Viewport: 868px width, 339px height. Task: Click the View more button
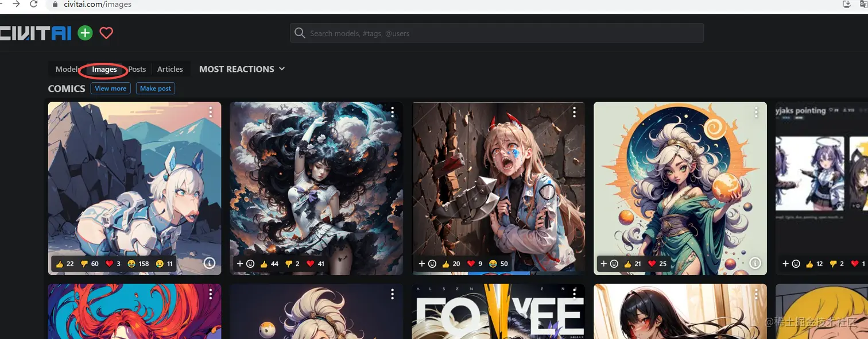pos(110,88)
